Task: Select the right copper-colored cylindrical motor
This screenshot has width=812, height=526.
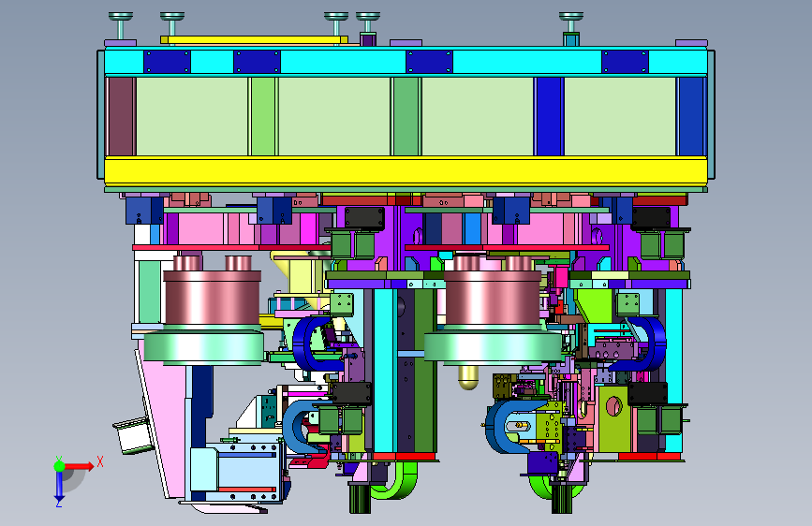Action: [x=493, y=298]
